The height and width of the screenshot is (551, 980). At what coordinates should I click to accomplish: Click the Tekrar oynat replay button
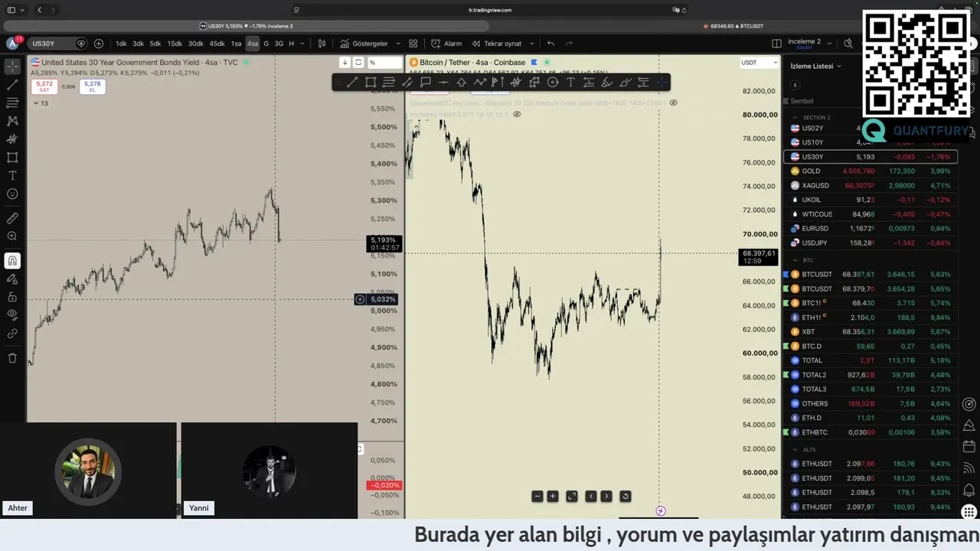click(497, 44)
